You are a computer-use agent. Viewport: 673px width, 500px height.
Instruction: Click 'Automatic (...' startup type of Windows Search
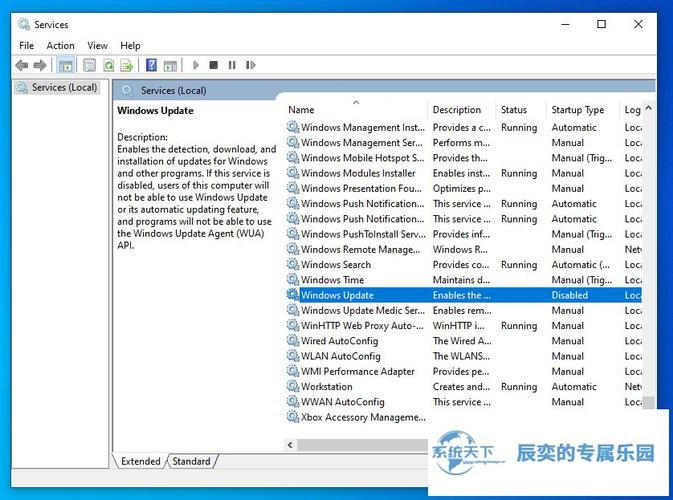pos(580,265)
